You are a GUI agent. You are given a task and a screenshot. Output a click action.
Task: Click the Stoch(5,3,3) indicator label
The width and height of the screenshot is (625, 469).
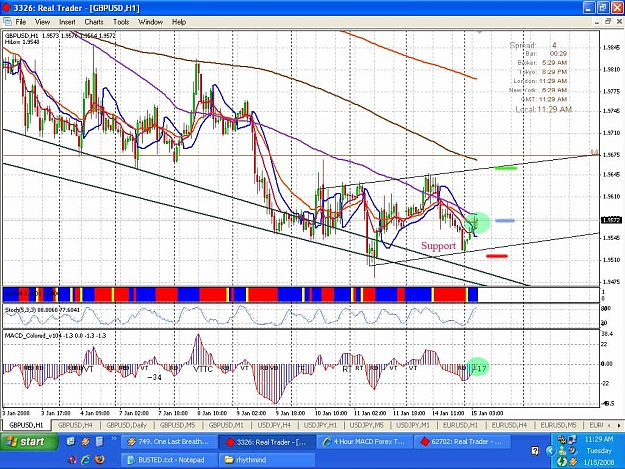tap(42, 310)
